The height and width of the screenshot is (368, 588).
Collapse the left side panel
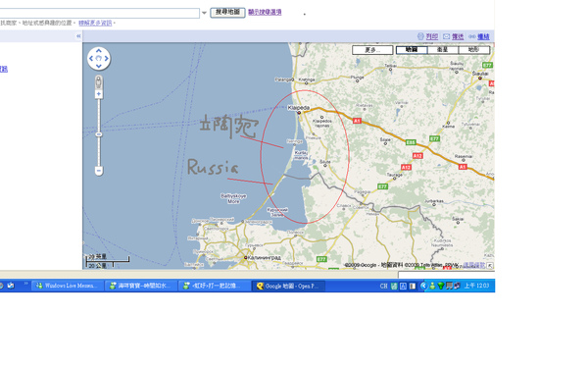pos(78,36)
